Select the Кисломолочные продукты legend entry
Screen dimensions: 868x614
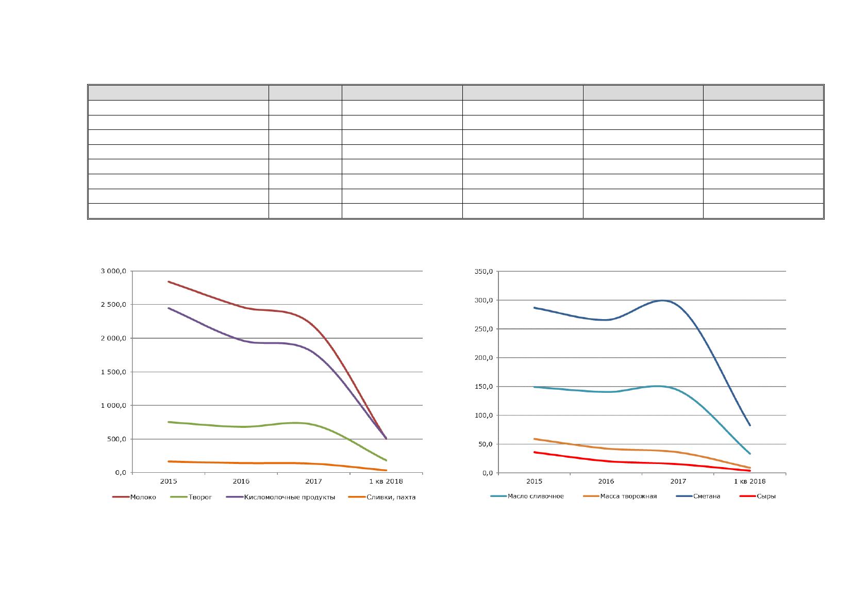280,497
